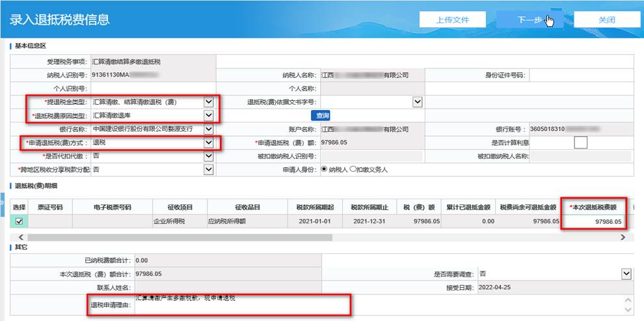Viewport: 644px width, 321px height.
Task: Click the up arrow in 退税申请理由 textbox
Action: pyautogui.click(x=628, y=301)
